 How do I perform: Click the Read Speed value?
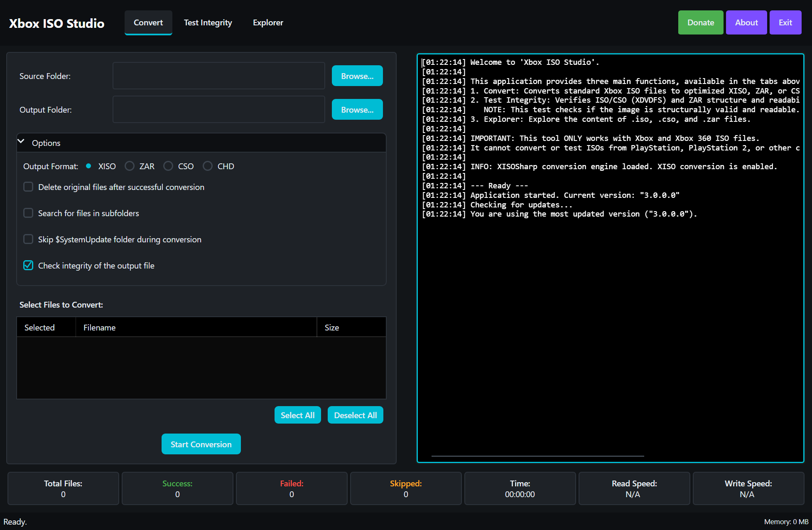coord(633,494)
